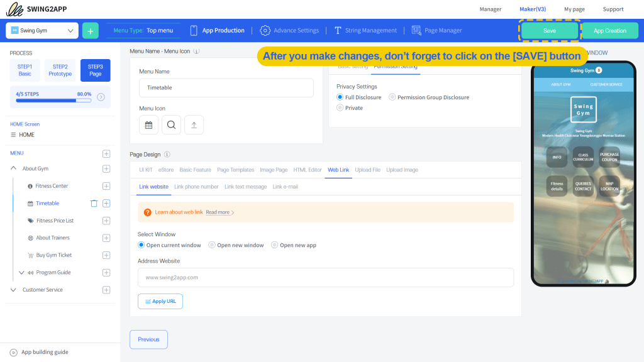Search for a menu icon
This screenshot has height=362, width=644.
pos(171,125)
